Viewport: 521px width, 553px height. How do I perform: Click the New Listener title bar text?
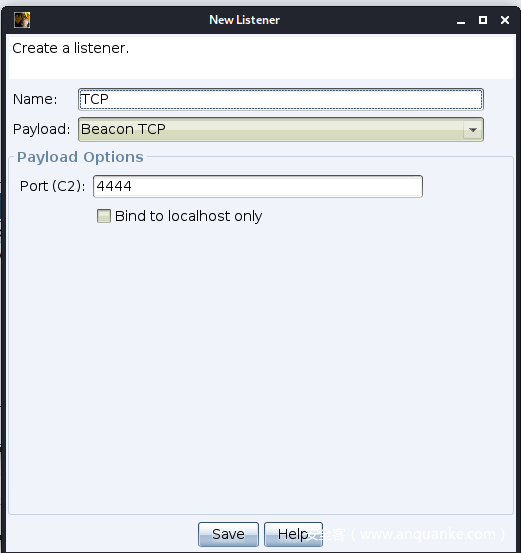pyautogui.click(x=244, y=20)
